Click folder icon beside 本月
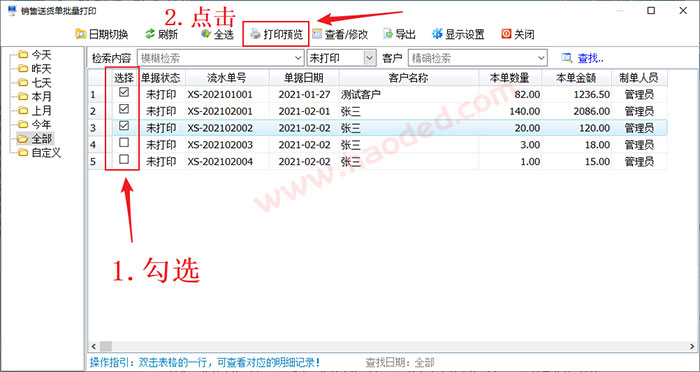Viewport: 700px width, 372px height. (x=23, y=96)
